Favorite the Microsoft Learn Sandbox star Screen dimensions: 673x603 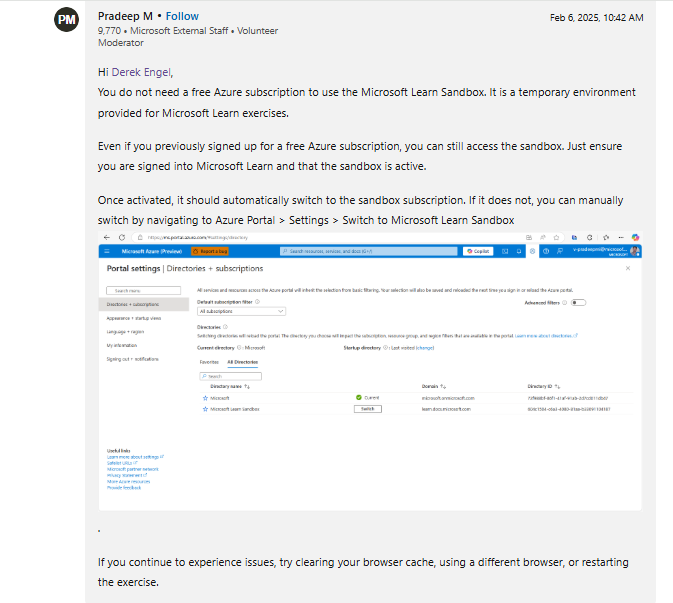pos(205,409)
